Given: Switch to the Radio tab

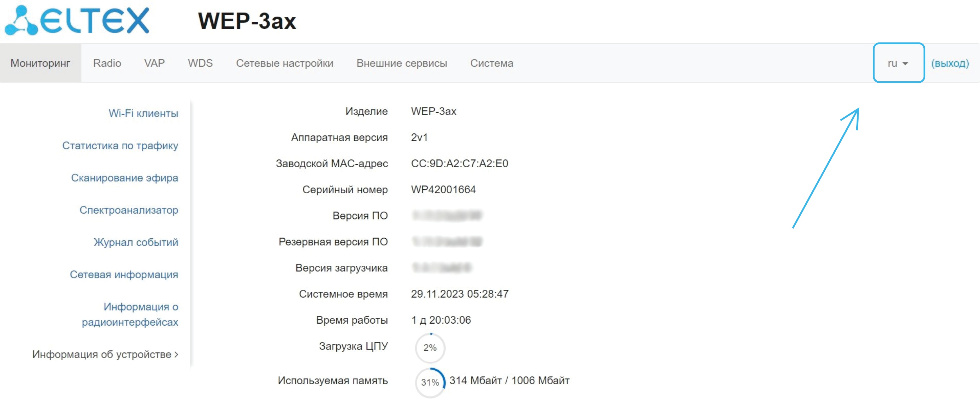Looking at the screenshot, I should [x=107, y=63].
